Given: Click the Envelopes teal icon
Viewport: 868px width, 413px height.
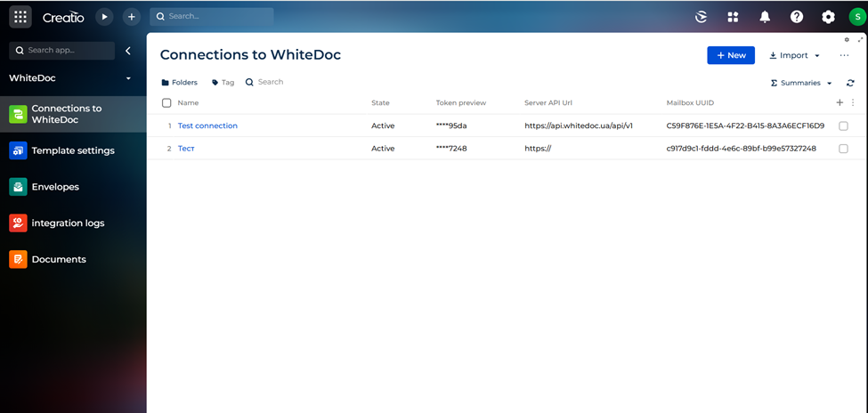Looking at the screenshot, I should point(18,187).
